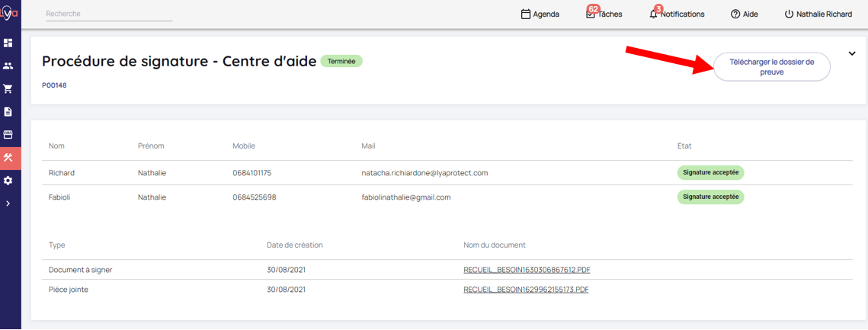Open the RECUEIL_BESOIN1629962155173.PDF attachment link
This screenshot has width=868, height=330.
coord(526,290)
